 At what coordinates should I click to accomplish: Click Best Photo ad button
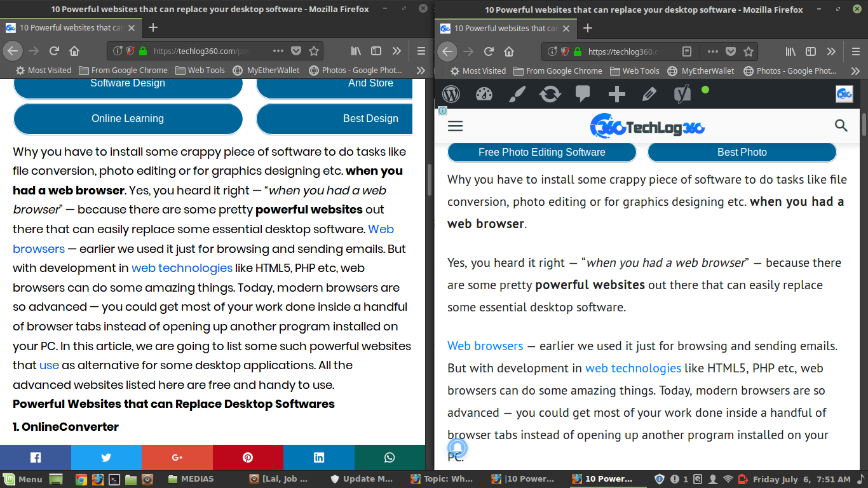click(x=742, y=152)
